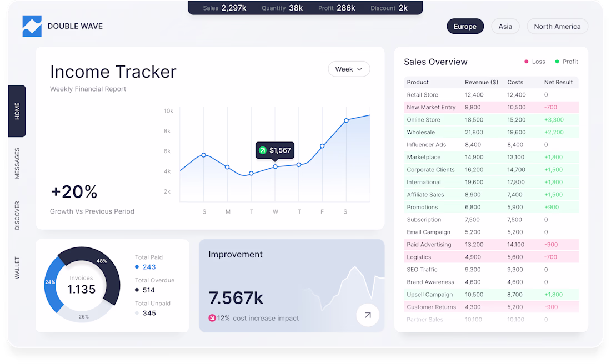611x364 pixels.
Task: Select the Logistics product row
Action: click(x=491, y=257)
